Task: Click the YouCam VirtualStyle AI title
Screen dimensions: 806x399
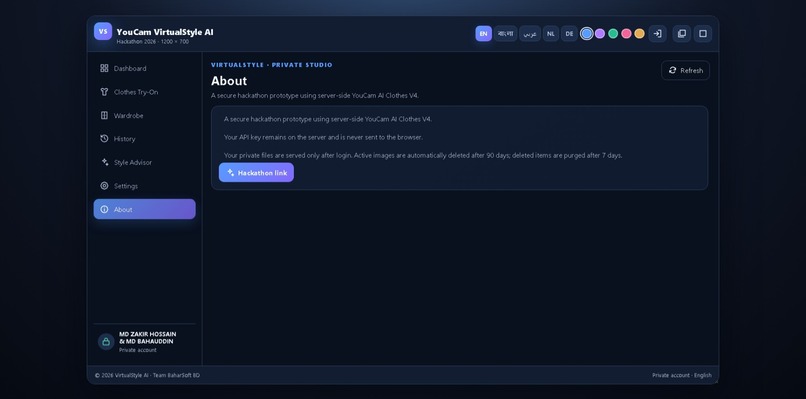Action: [x=165, y=32]
